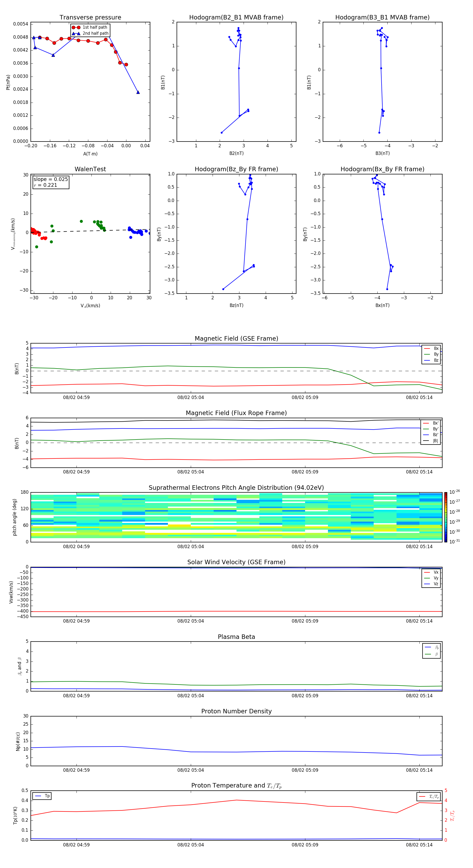Click the "Pt(nPa)" y-axis label
Image resolution: width=473 pixels, height=868 pixels.
pyautogui.click(x=8, y=82)
